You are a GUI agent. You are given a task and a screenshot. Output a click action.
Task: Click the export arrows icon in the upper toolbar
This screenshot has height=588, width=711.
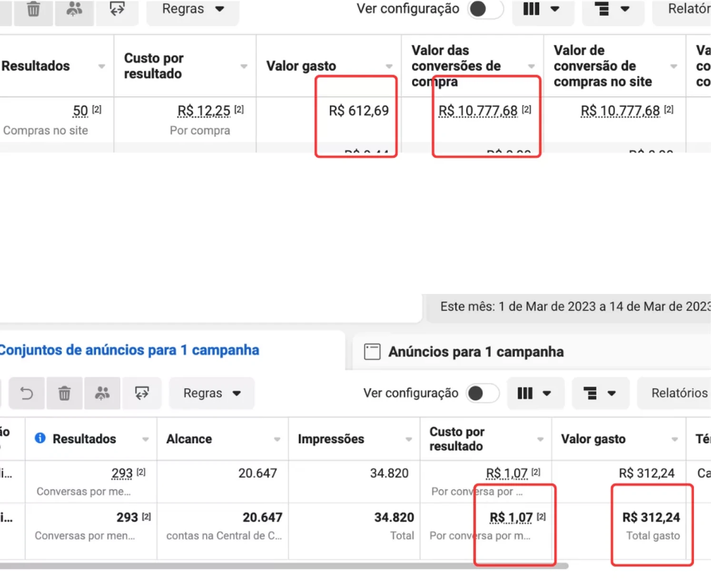[117, 9]
